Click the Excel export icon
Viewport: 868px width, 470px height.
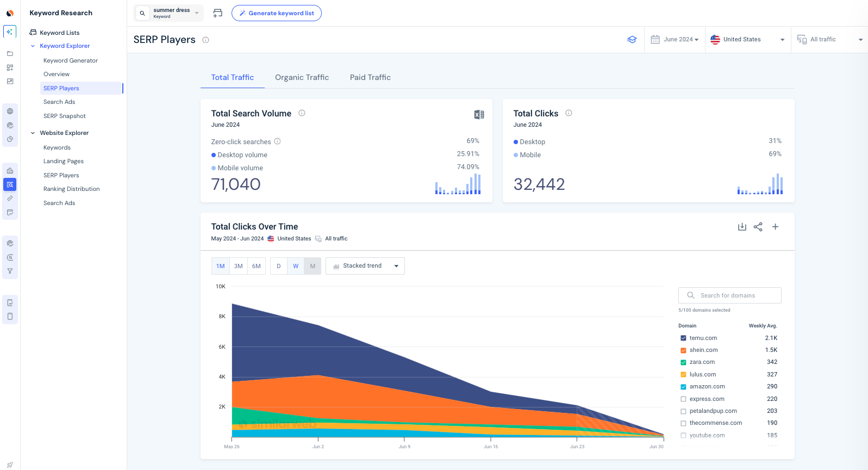(479, 114)
